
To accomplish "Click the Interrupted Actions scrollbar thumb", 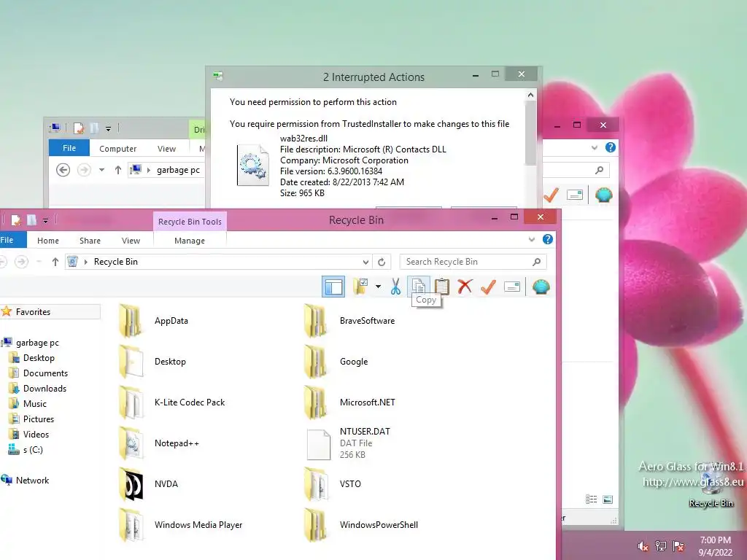I will tap(530, 133).
